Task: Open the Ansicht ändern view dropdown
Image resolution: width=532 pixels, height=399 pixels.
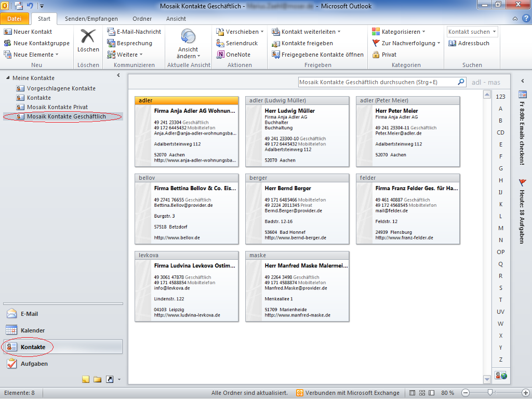Action: click(x=188, y=43)
